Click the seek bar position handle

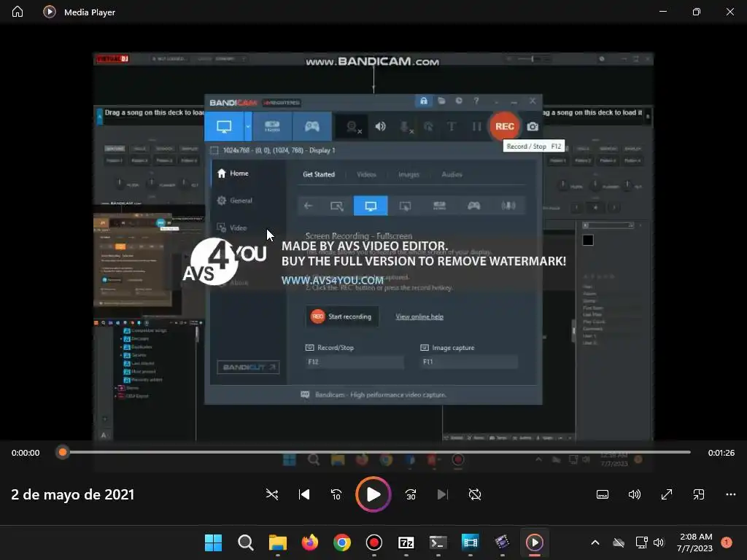point(63,452)
